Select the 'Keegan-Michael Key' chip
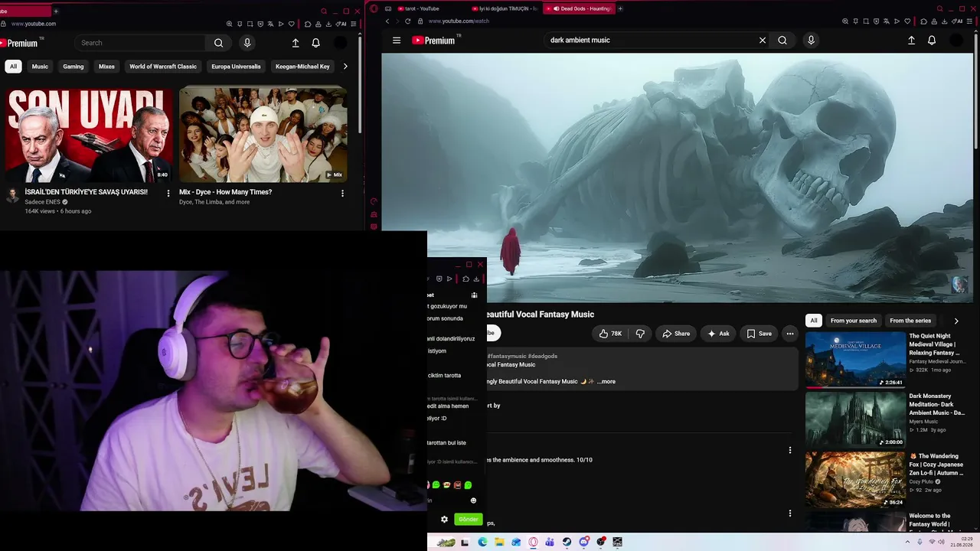Screen dimensions: 980x551 coord(302,67)
